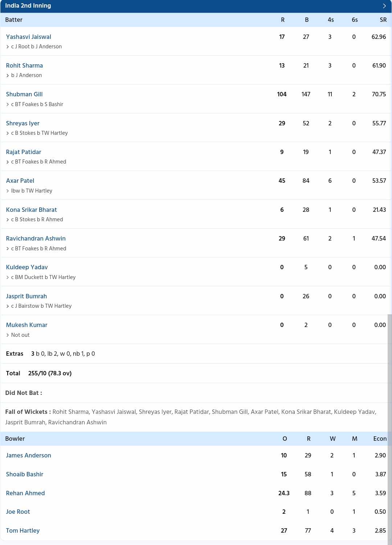Open the Rohit Sharma player link
Image resolution: width=392 pixels, height=545 pixels.
pos(24,65)
